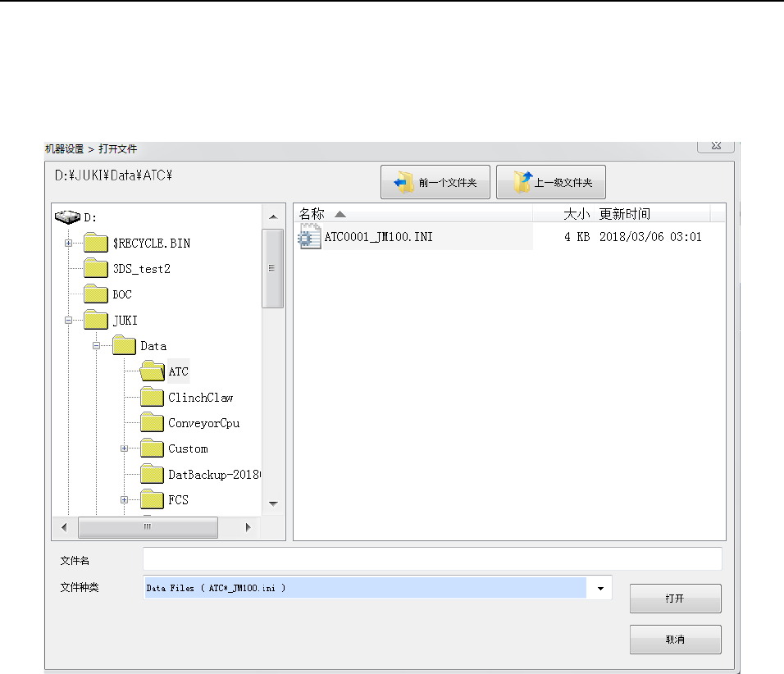Click the 前一个文件夹 (previous folder) button

pyautogui.click(x=435, y=182)
